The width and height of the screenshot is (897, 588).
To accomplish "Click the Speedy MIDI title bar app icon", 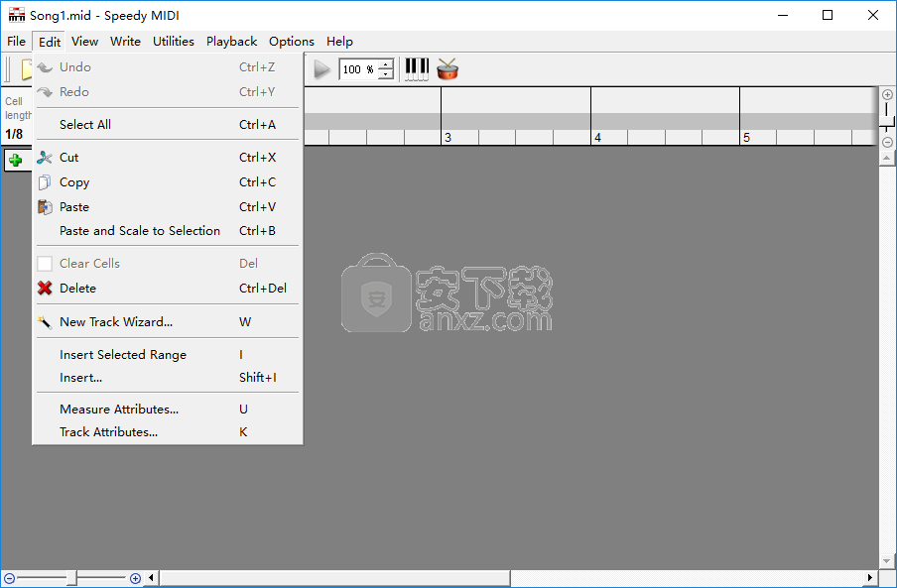I will [17, 15].
